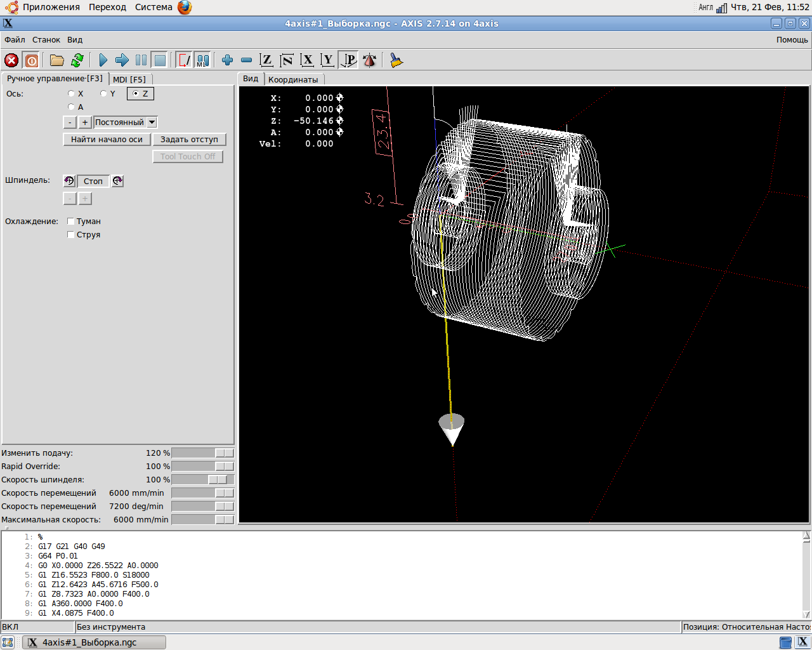Open the Вид menu
This screenshot has width=812, height=650.
tap(75, 39)
